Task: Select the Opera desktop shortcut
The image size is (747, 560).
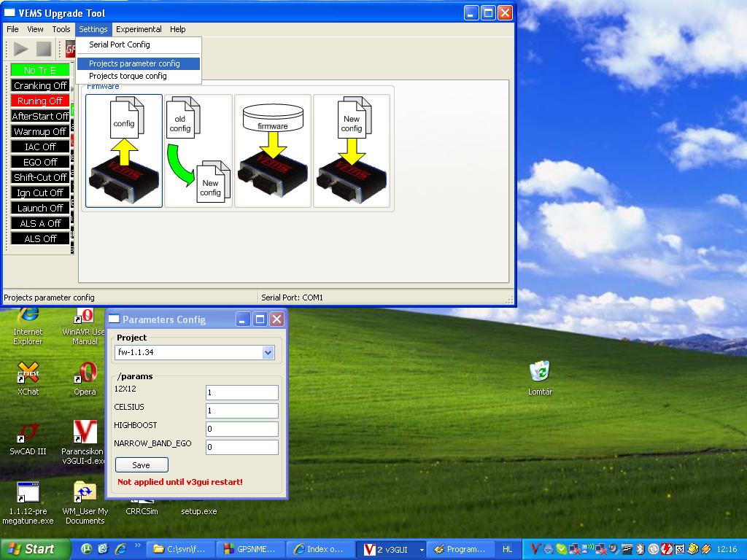Action: 85,379
